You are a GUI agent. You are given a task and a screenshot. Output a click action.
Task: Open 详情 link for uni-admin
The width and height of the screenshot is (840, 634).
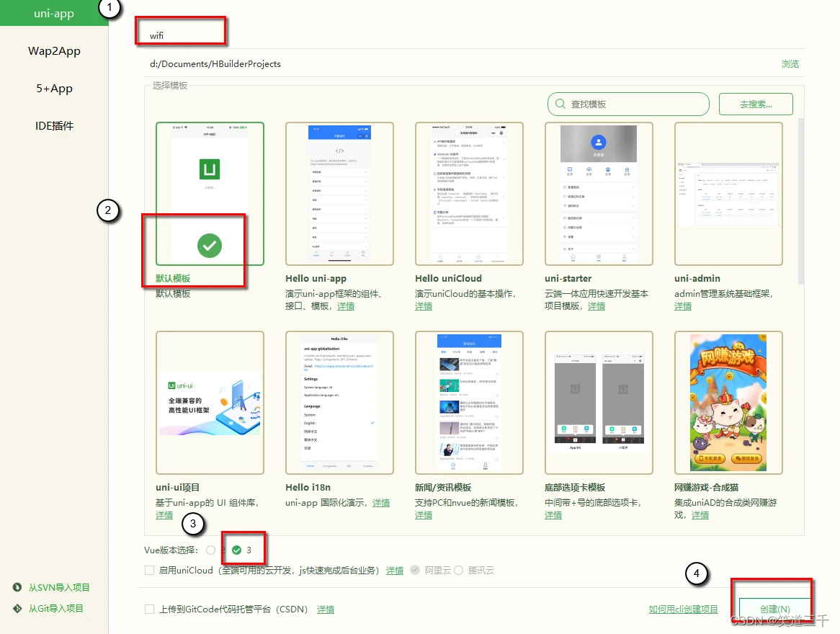coord(682,306)
